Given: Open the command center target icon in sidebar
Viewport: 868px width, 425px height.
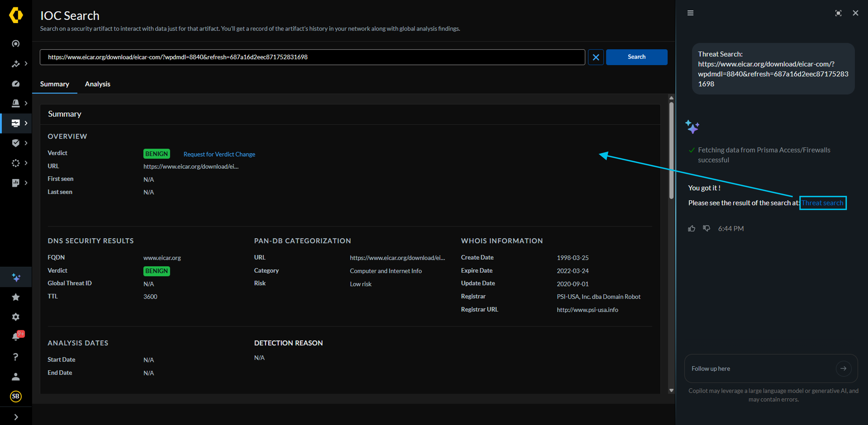Looking at the screenshot, I should [16, 44].
